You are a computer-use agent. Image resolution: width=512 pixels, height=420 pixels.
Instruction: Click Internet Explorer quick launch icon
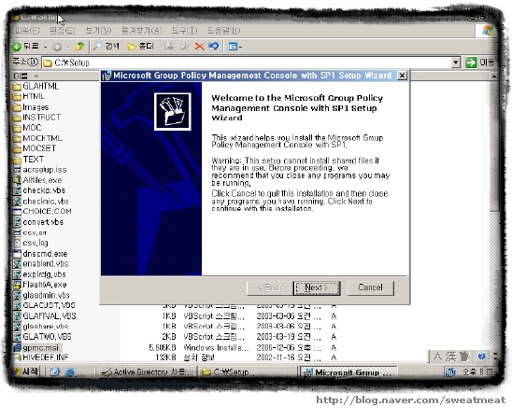[x=69, y=372]
